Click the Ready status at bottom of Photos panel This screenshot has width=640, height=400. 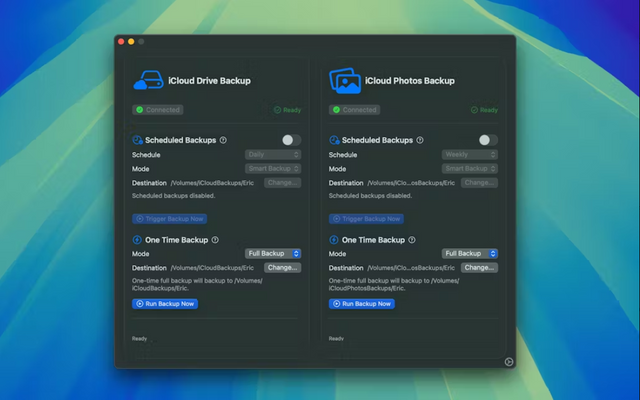336,338
